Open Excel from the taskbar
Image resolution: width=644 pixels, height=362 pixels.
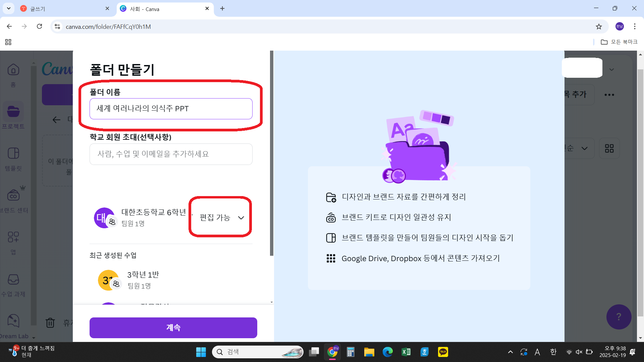(406, 352)
